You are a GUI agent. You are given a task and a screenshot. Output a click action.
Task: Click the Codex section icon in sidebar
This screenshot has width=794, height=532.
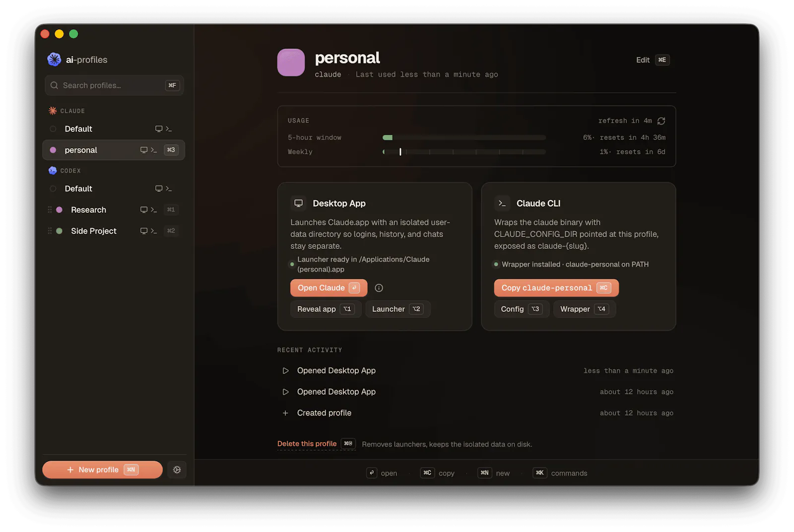click(53, 171)
